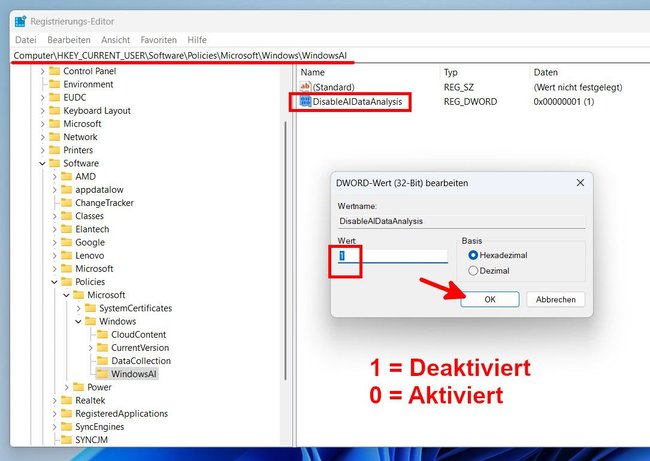Click Abbrechen in the DWORD dialog
Screen dimensions: 650x461
(x=555, y=299)
